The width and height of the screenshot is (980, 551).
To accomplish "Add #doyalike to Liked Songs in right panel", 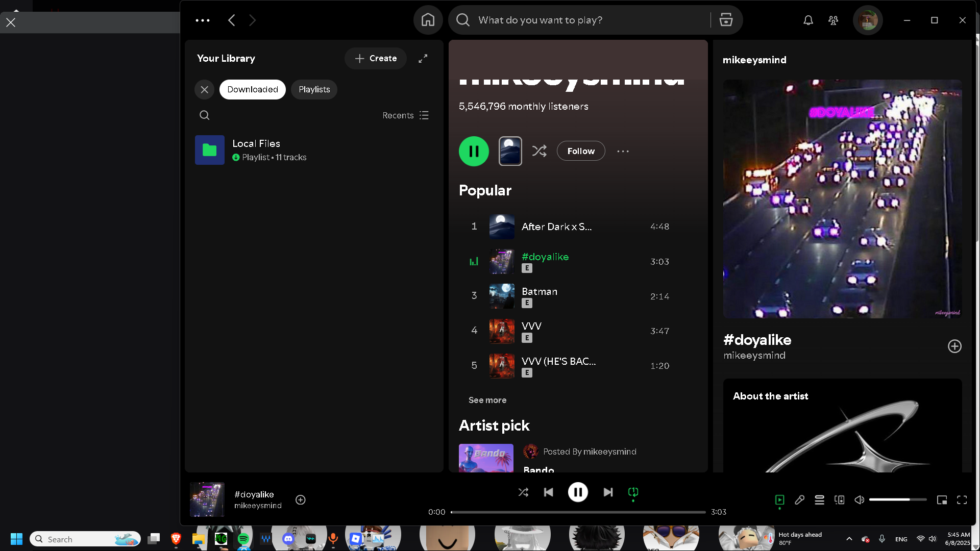I will tap(954, 346).
